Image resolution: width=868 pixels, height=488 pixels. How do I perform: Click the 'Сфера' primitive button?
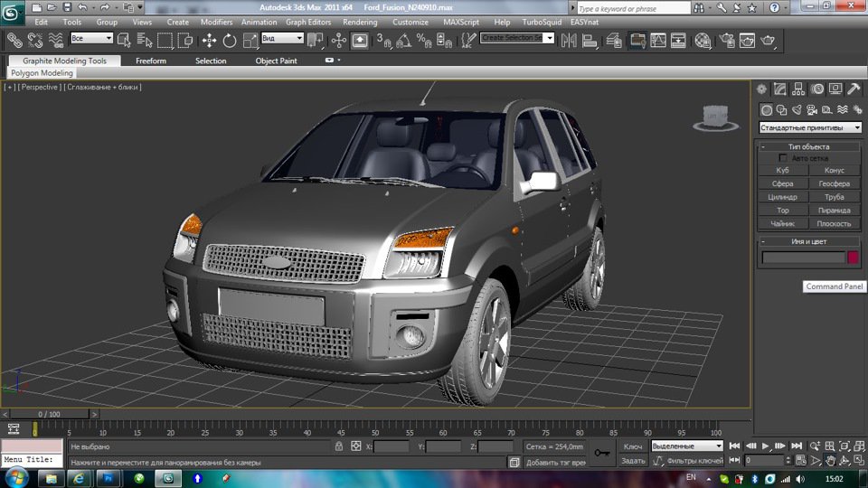(783, 183)
